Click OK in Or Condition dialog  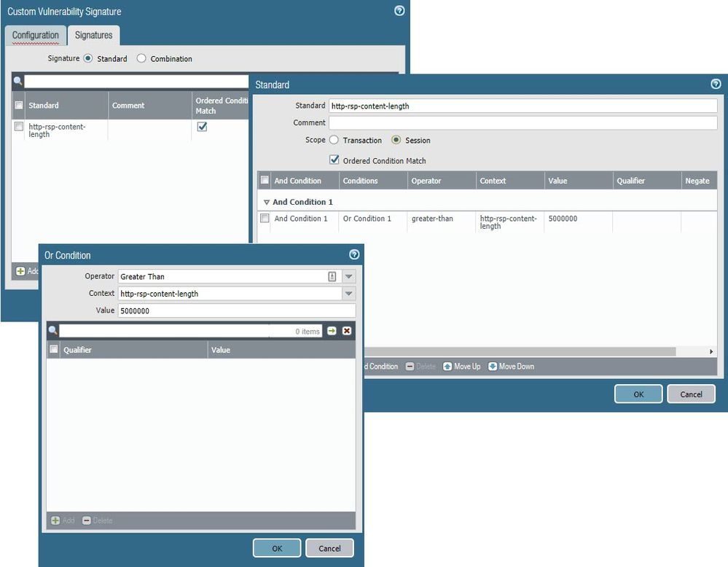(277, 548)
